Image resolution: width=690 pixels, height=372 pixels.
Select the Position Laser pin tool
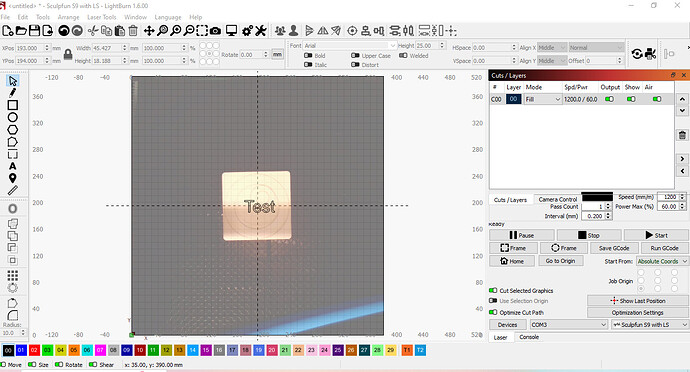13,178
